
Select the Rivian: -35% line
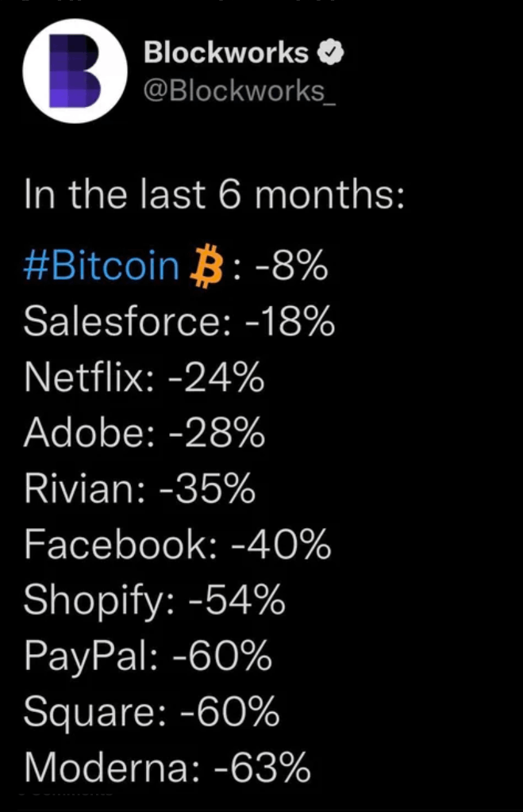pyautogui.click(x=140, y=488)
